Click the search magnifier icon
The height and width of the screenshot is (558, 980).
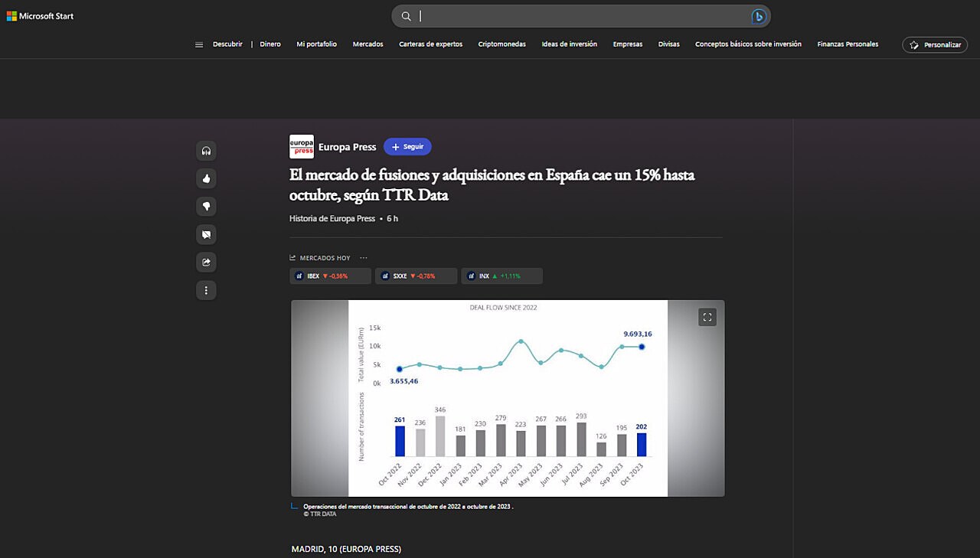(x=407, y=16)
